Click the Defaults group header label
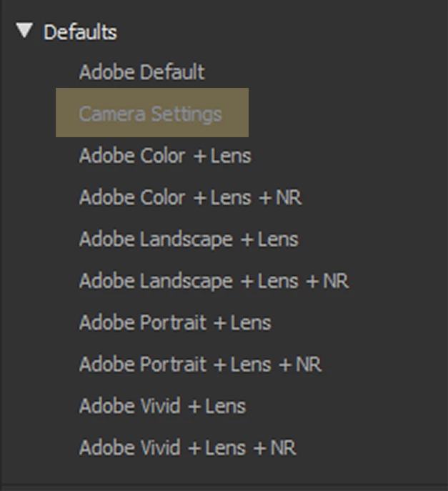The height and width of the screenshot is (491, 448). 80,32
